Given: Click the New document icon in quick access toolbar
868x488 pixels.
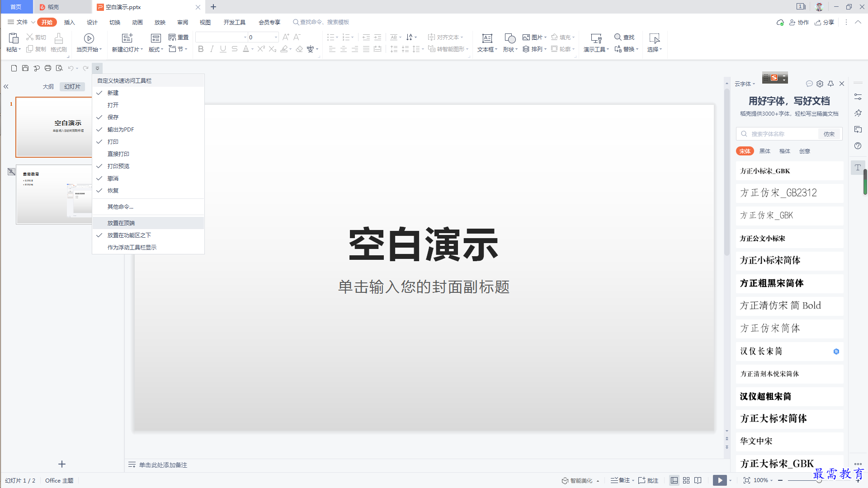Looking at the screenshot, I should coord(14,68).
